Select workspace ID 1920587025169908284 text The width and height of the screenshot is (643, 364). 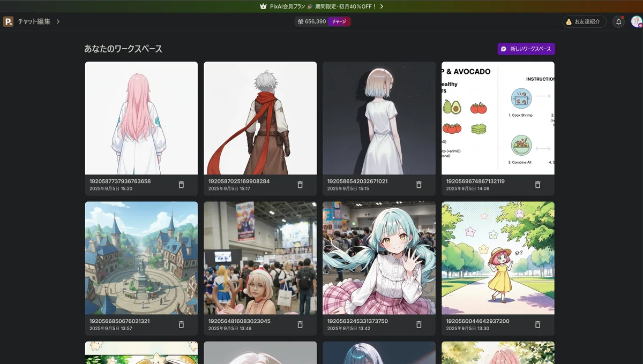[239, 181]
